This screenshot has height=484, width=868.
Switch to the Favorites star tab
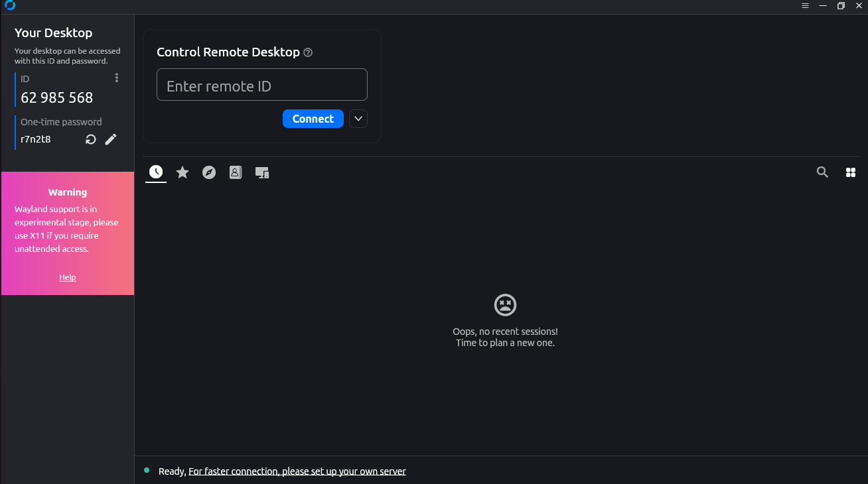pos(182,172)
